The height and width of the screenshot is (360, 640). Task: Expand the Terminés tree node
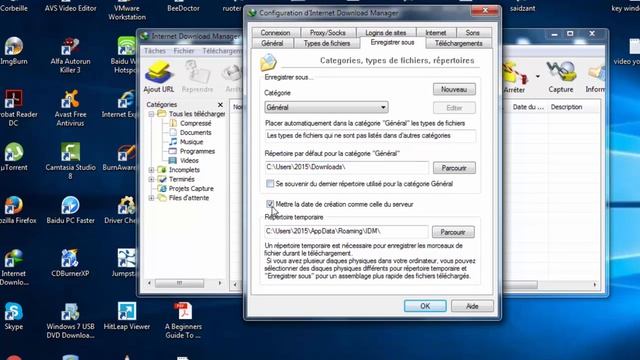(151, 179)
